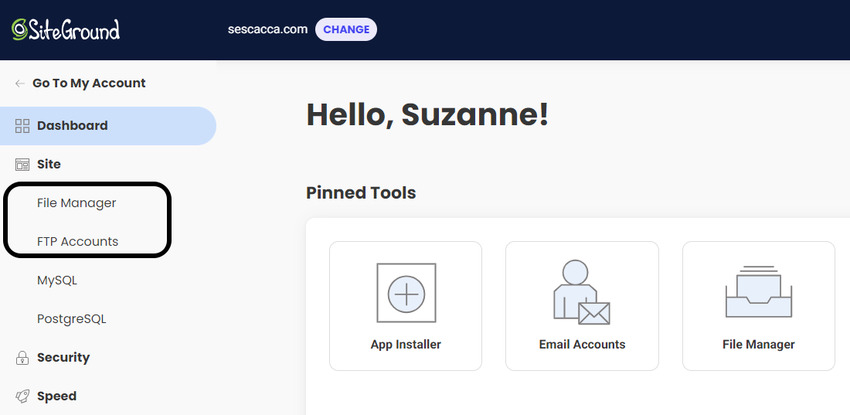Click the back arrow beside Go To My Account
The image size is (850, 415).
[20, 83]
